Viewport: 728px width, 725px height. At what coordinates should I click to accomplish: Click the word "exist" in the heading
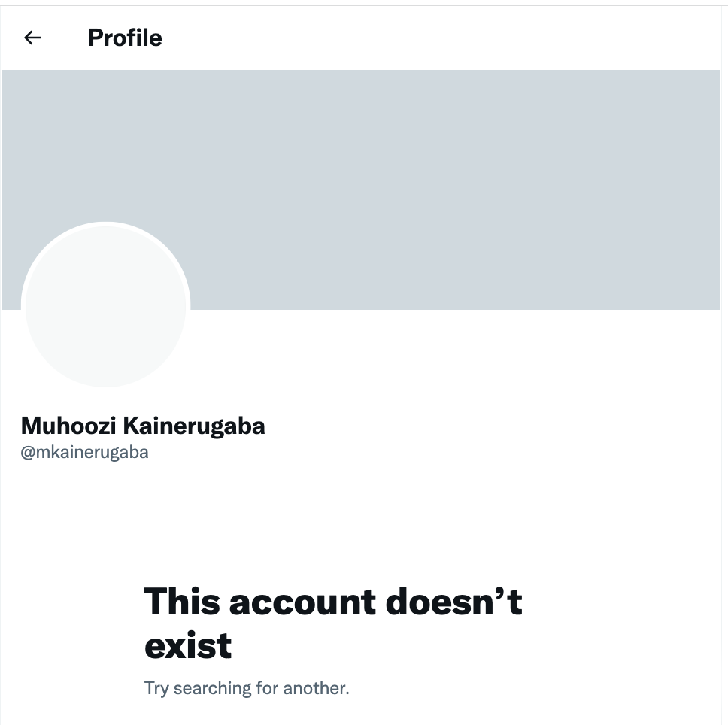(188, 645)
